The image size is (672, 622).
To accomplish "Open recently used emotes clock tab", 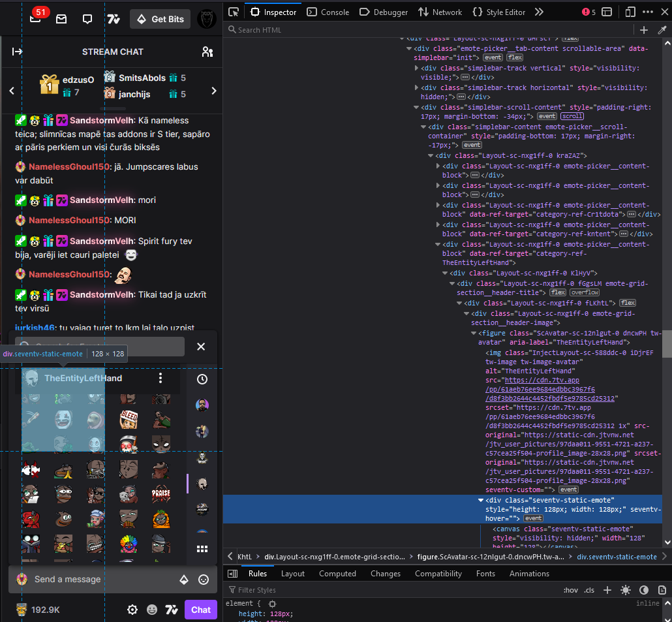I will (x=202, y=379).
